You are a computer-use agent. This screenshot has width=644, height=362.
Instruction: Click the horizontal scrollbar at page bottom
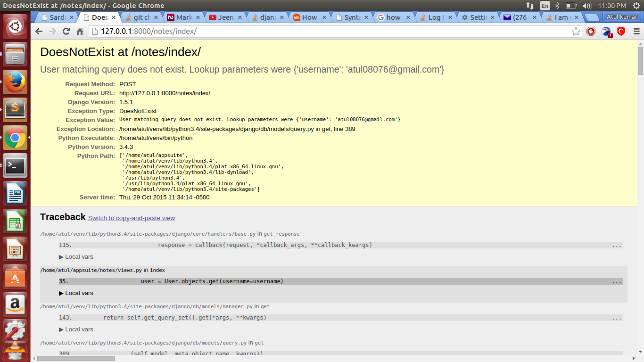(76, 358)
